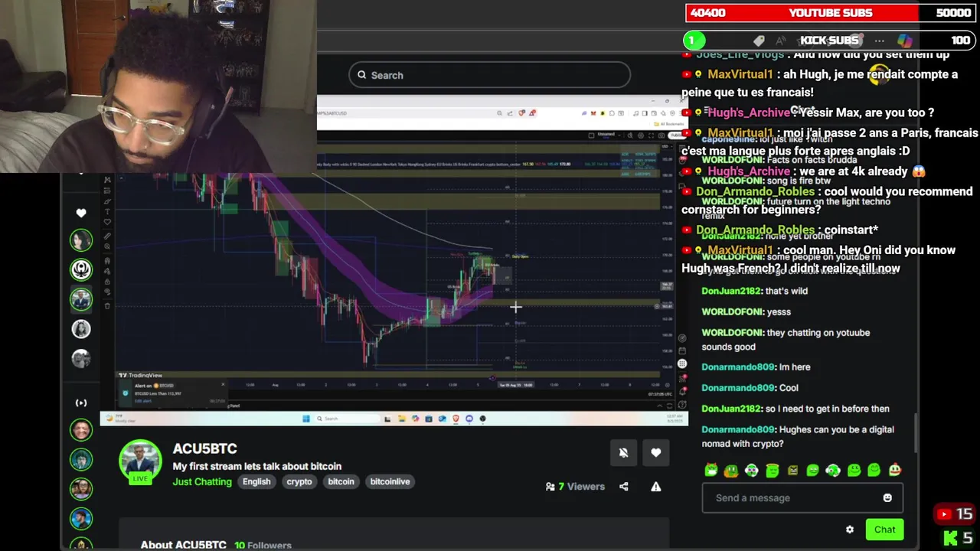Click the live broadcast icon in left sidebar
The height and width of the screenshot is (551, 980).
81,403
